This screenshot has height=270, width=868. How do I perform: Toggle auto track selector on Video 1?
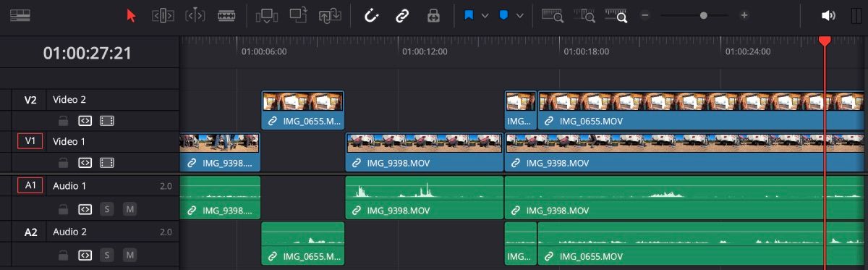85,163
